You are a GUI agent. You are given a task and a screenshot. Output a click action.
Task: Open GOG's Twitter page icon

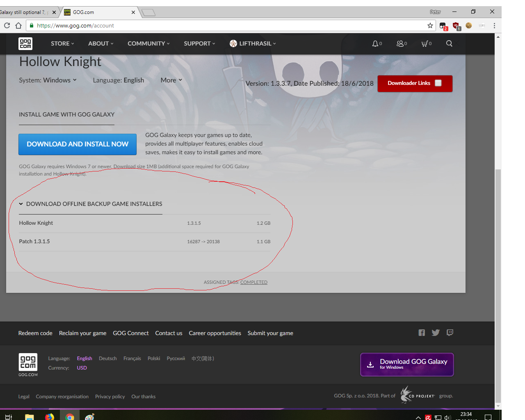point(436,333)
